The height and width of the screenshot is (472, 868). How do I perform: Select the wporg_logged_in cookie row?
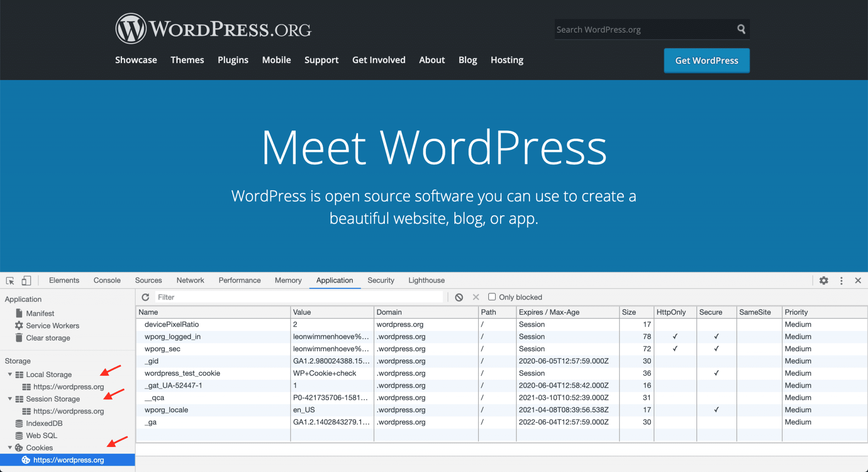coord(501,337)
